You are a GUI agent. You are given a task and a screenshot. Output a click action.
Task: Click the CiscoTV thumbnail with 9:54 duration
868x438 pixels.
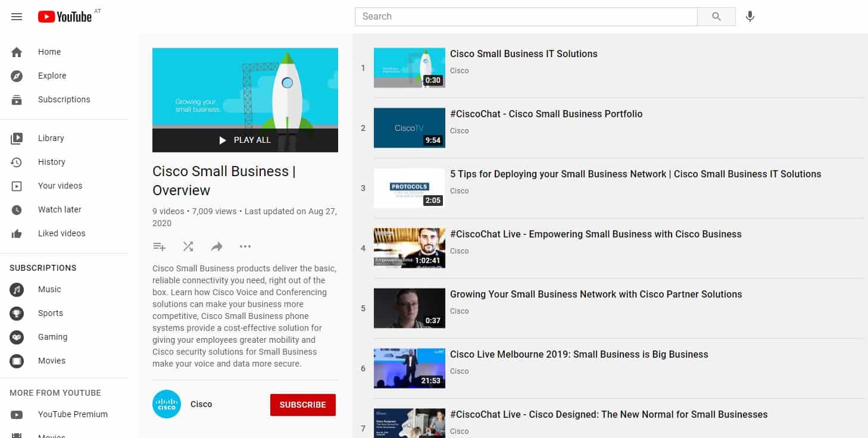coord(410,128)
